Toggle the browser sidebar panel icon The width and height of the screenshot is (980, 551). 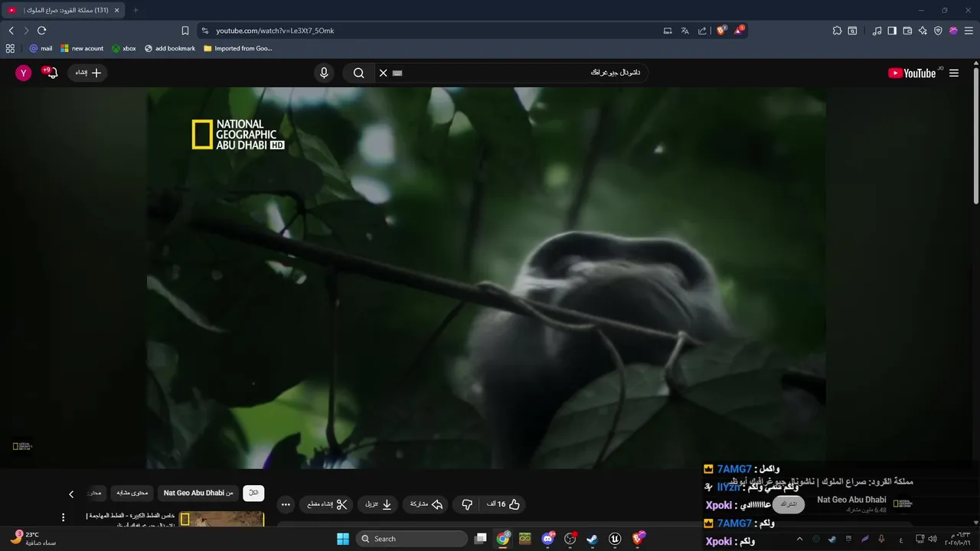click(892, 31)
